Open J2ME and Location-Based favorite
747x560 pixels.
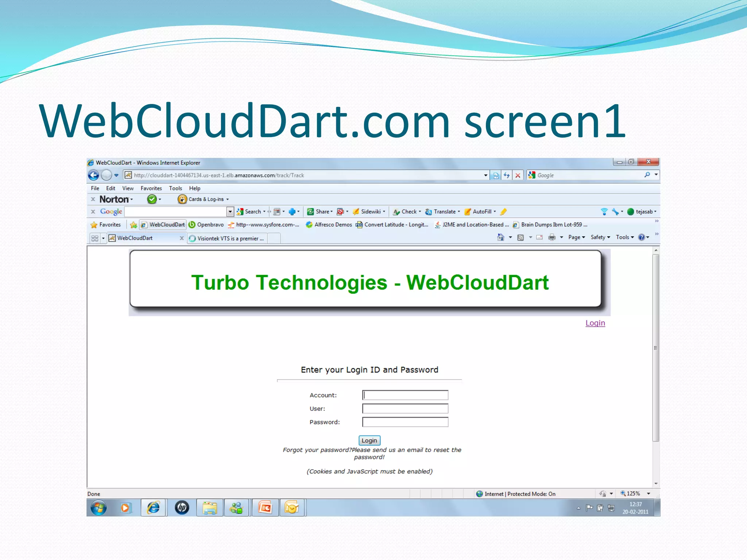471,225
